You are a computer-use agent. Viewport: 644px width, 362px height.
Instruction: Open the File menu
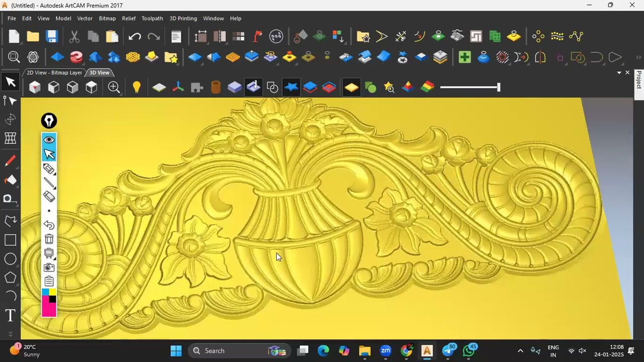12,18
